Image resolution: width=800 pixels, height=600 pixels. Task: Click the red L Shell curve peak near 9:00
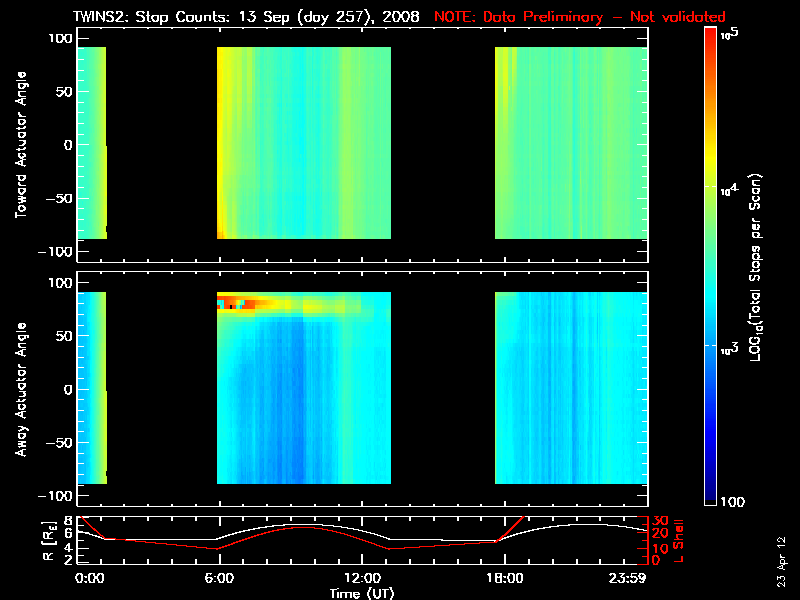pyautogui.click(x=304, y=527)
